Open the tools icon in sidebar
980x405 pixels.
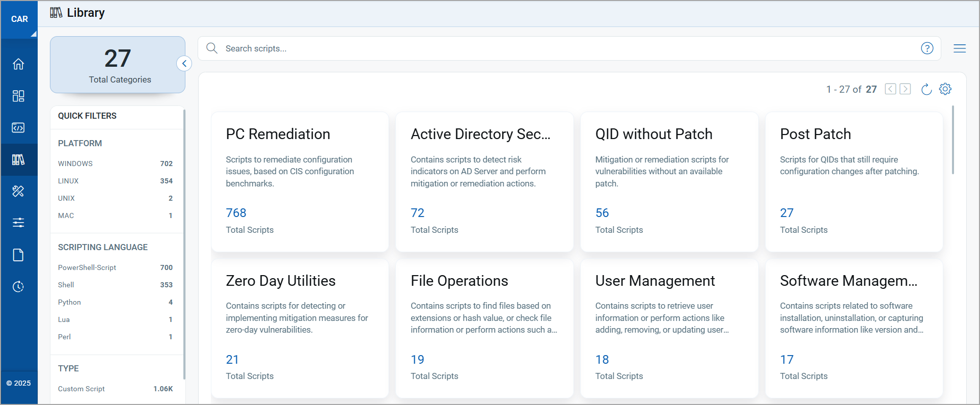pos(18,191)
